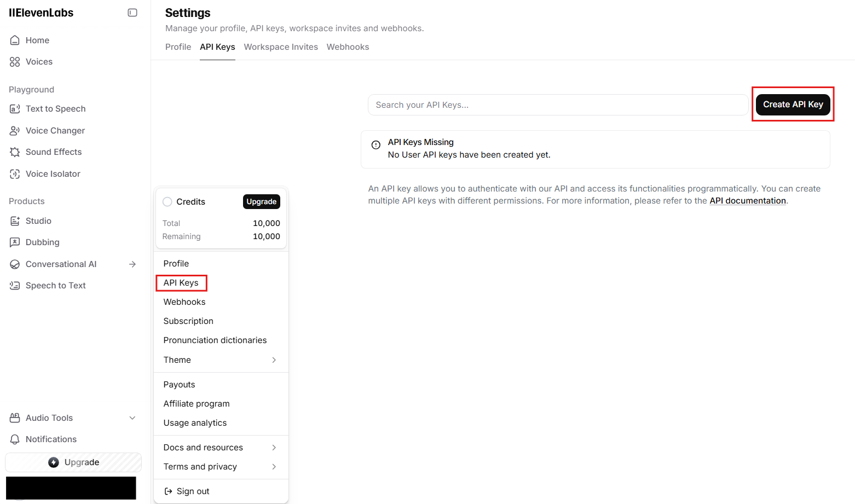Click the Create API Key button
Screen dimensions: 855x504
(793, 105)
